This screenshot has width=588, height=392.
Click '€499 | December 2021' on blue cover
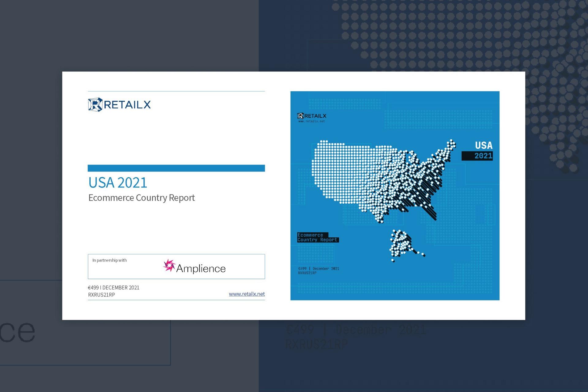pyautogui.click(x=318, y=269)
